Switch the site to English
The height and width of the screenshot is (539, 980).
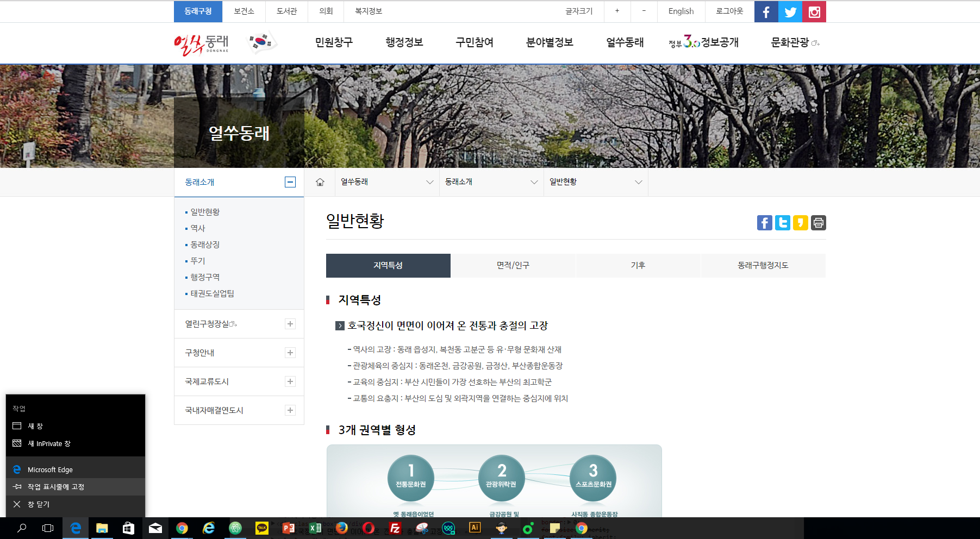[681, 11]
